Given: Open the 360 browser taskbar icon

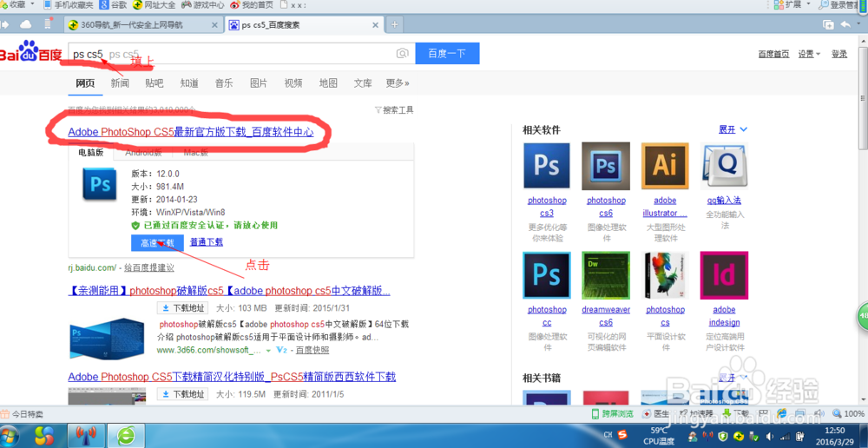Looking at the screenshot, I should pos(126,436).
